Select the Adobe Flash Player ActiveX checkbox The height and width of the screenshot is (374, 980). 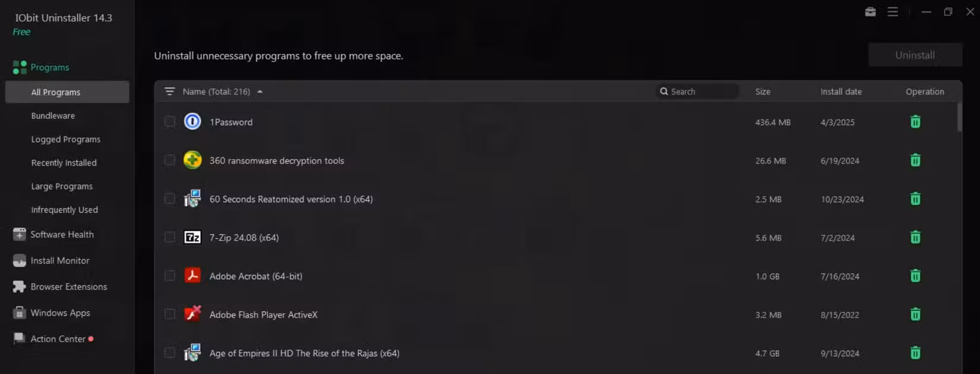(170, 315)
